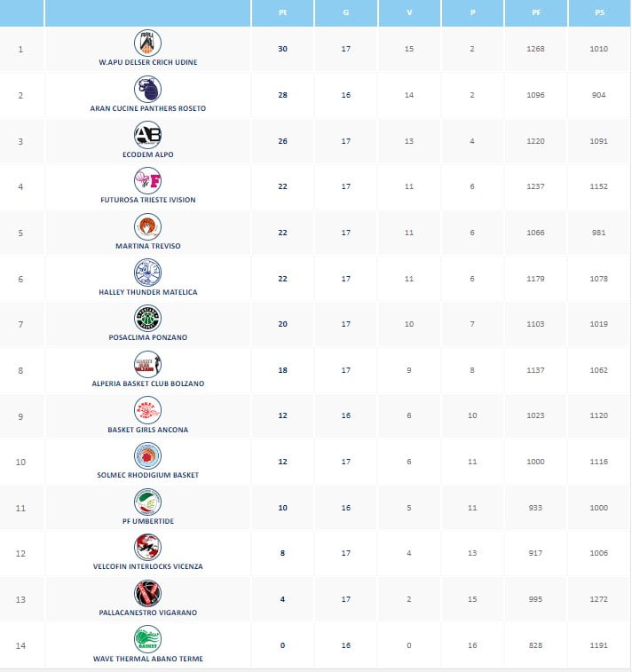Click the Martina Treviso basketball logo
632x672 pixels.
[148, 226]
